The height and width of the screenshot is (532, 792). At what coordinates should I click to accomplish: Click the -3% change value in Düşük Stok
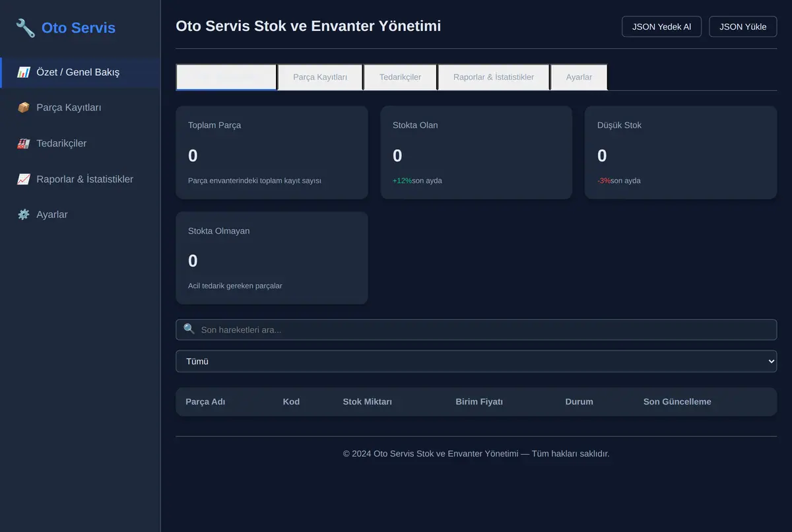point(604,180)
